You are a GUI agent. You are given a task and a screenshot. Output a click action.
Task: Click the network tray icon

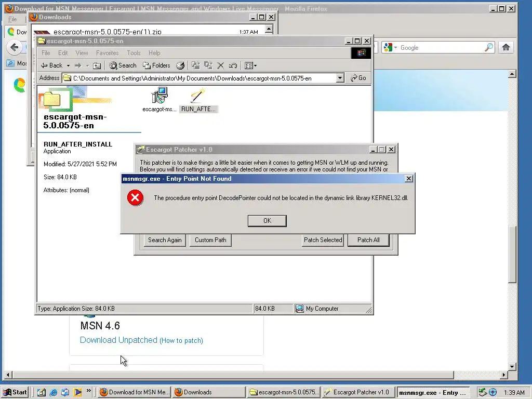[482, 393]
